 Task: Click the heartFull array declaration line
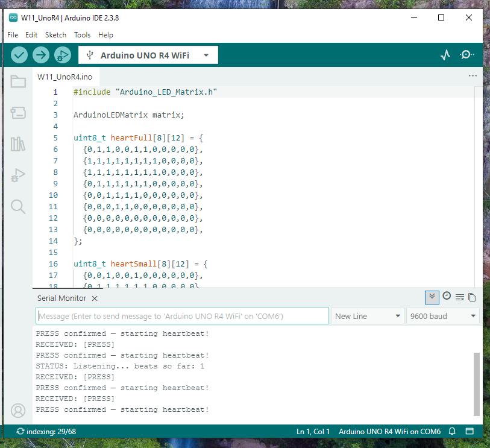tap(138, 138)
